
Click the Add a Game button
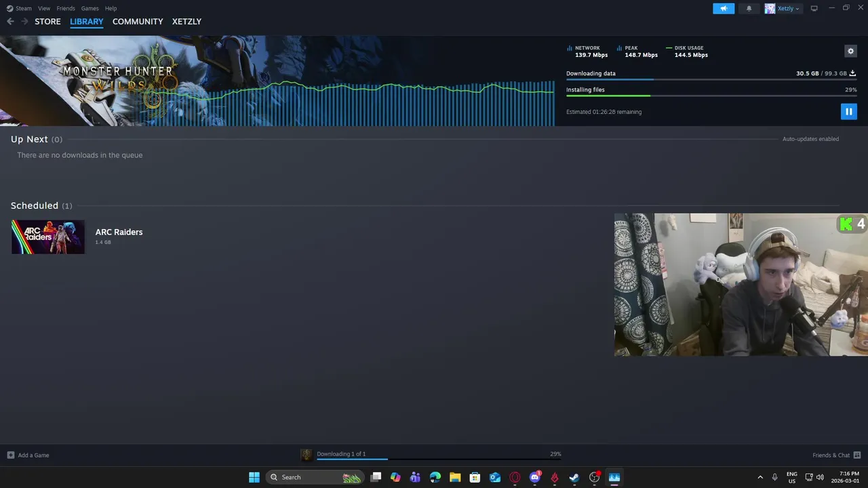point(28,455)
